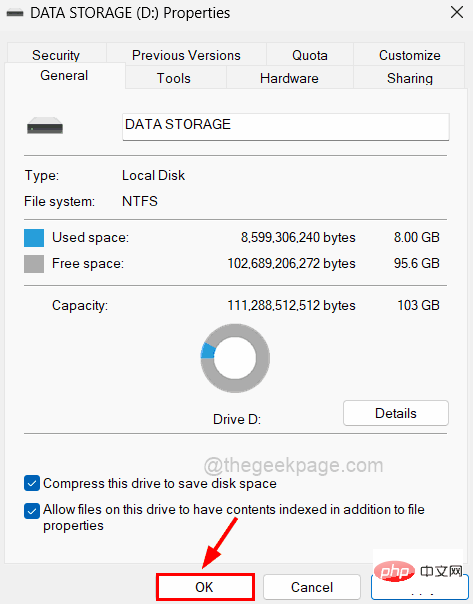Click the blue Used space color square
The image size is (473, 604).
click(x=34, y=238)
